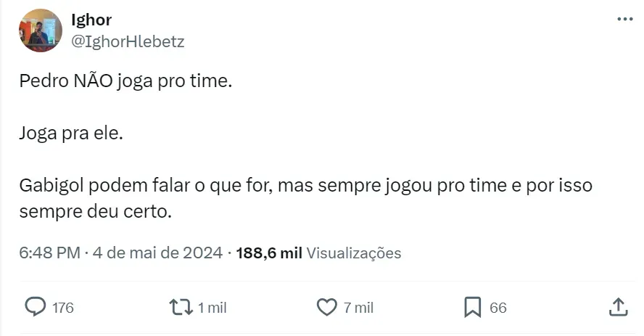Click the reply speech bubble icon
Viewport: 644px width, 336px height.
[35, 307]
